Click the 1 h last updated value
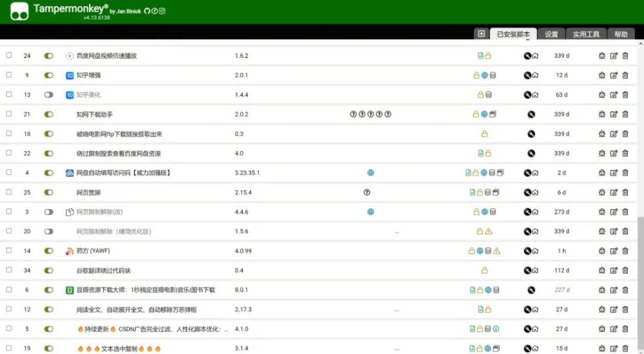The image size is (644, 354). pyautogui.click(x=562, y=251)
